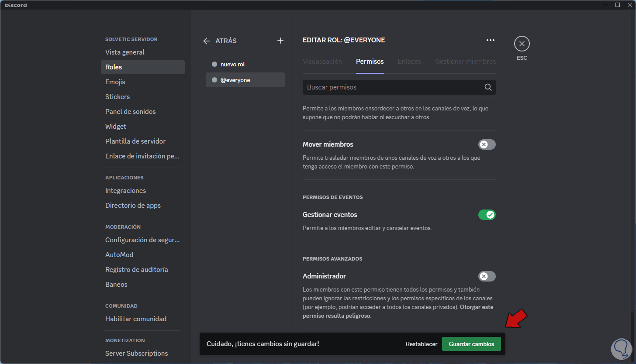
Task: Click Restablecer to discard changes
Action: pyautogui.click(x=421, y=344)
